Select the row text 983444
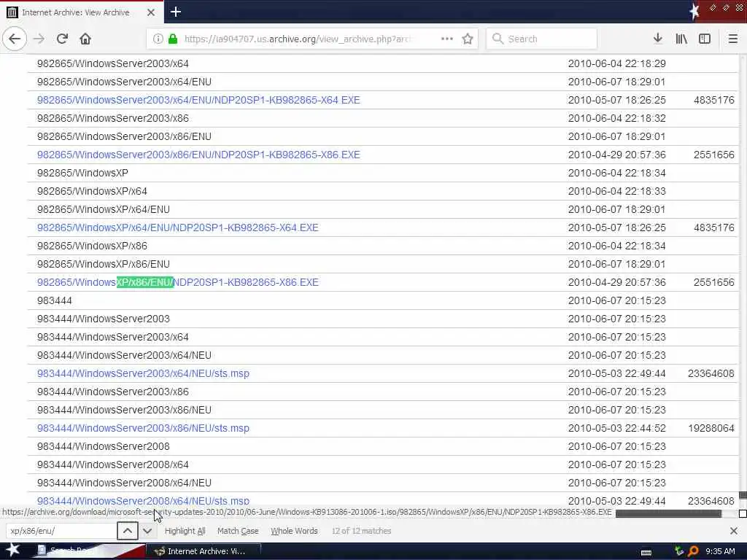 pos(54,300)
